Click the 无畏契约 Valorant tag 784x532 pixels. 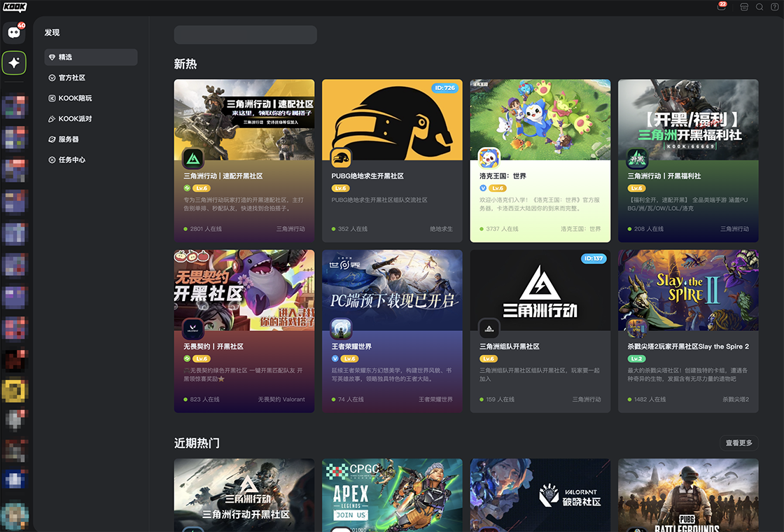click(281, 400)
